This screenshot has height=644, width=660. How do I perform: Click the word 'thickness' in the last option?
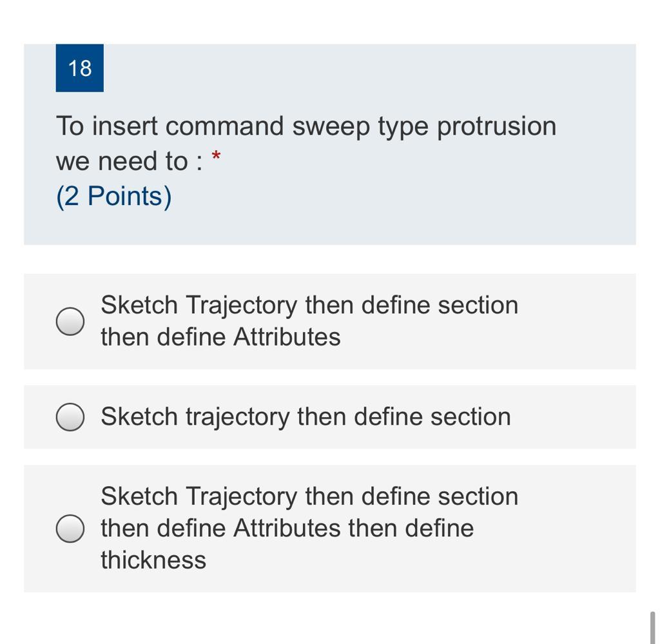click(153, 560)
